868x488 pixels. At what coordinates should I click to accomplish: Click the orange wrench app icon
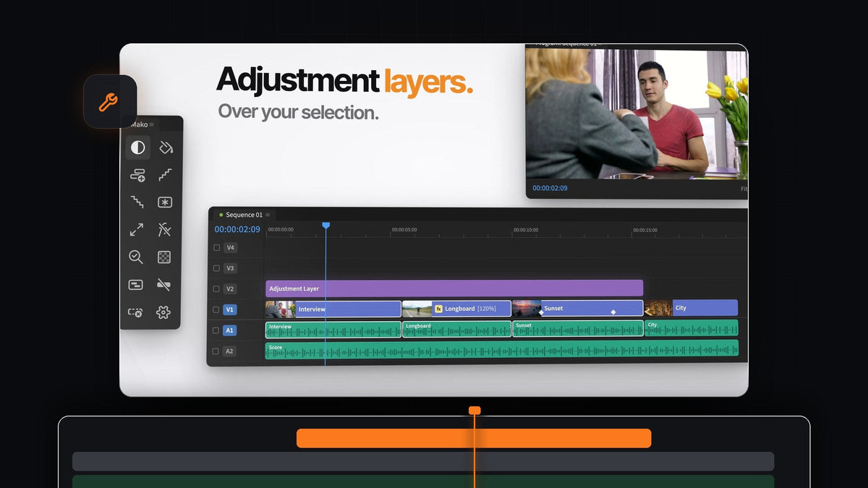(x=110, y=102)
